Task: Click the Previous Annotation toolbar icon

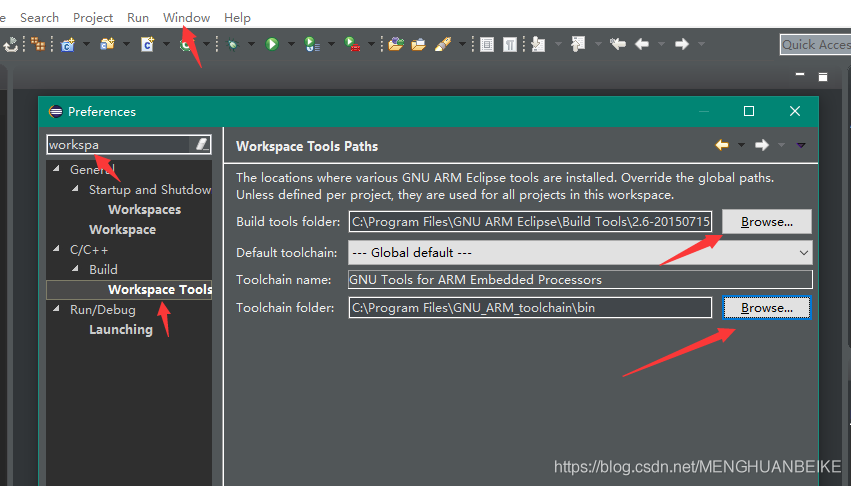Action: pyautogui.click(x=578, y=44)
